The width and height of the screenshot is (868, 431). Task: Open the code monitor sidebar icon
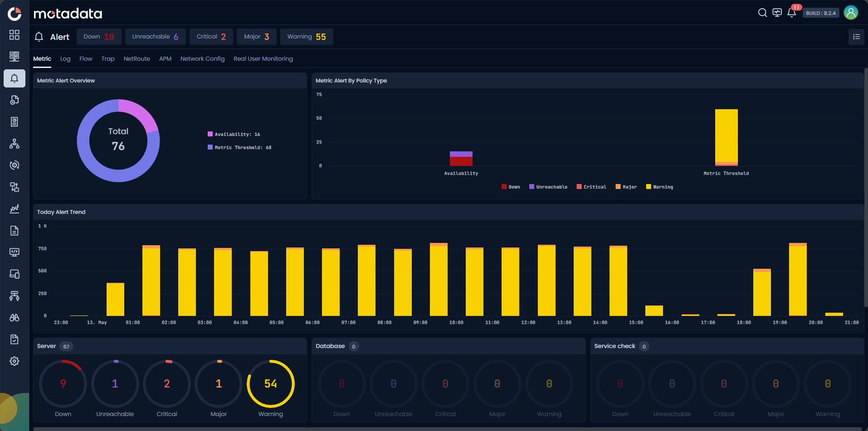(15, 252)
